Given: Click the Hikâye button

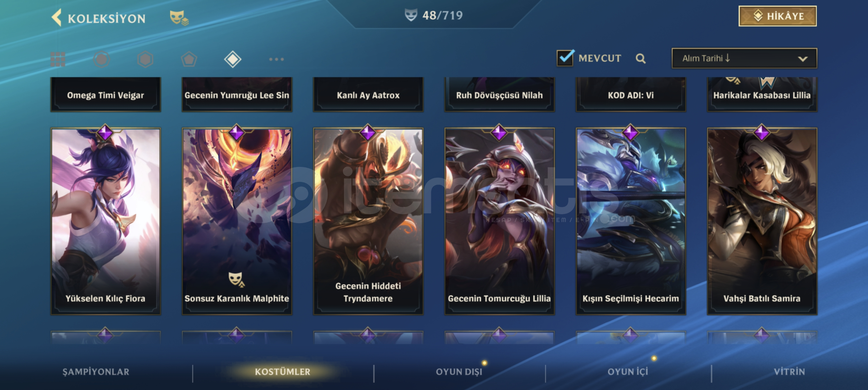Looking at the screenshot, I should pos(778,16).
